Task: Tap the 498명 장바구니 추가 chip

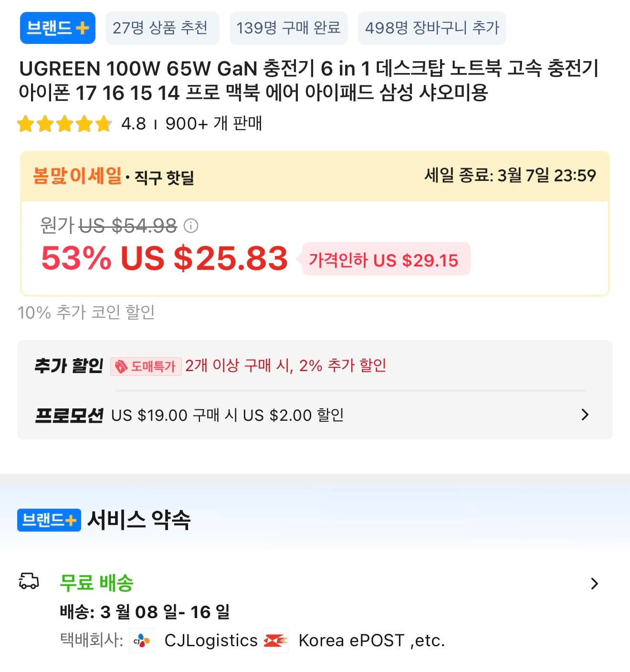Action: (432, 28)
